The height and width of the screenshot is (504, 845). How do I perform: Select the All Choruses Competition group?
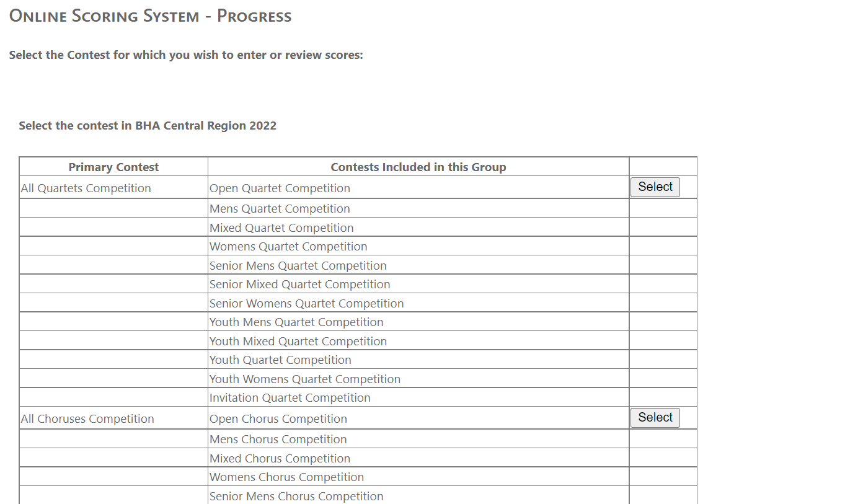(655, 418)
